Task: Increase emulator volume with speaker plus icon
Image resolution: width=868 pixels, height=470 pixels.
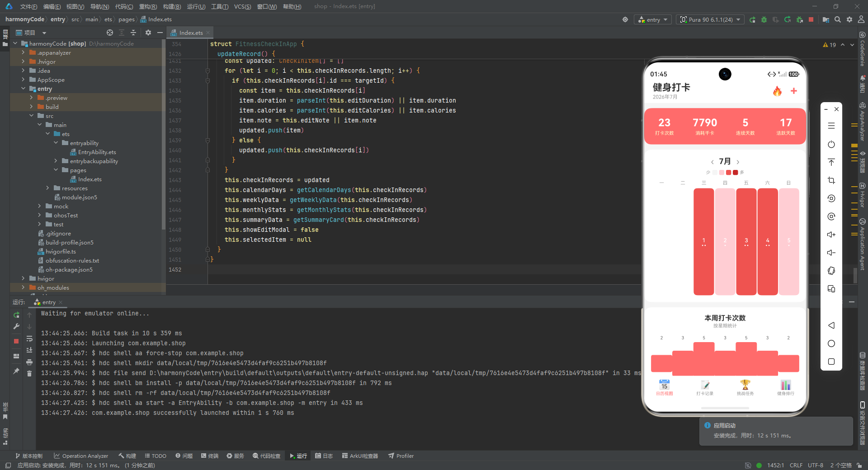Action: [831, 235]
